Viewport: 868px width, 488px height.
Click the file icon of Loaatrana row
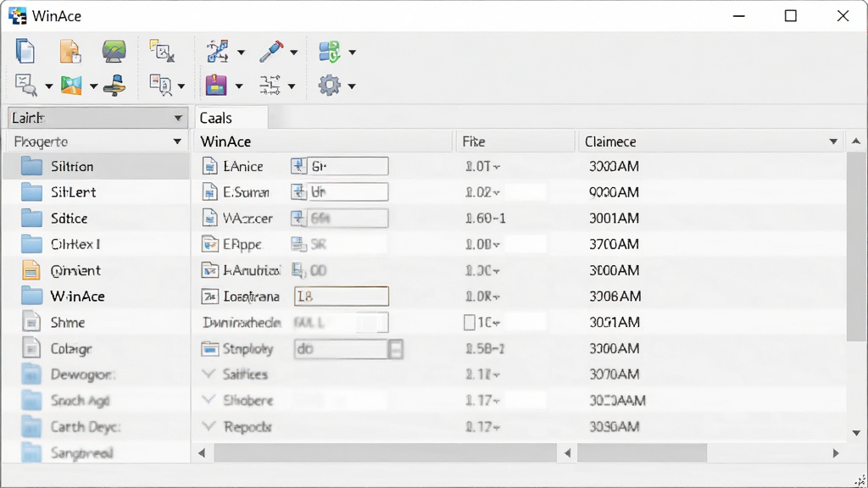coord(210,297)
